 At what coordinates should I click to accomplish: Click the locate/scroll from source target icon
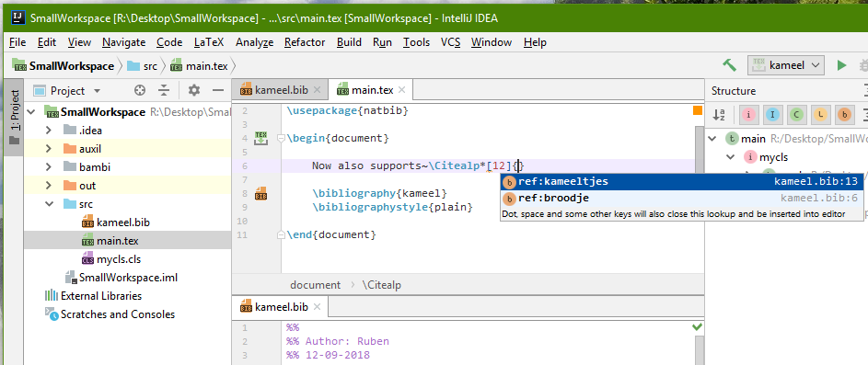coord(140,91)
